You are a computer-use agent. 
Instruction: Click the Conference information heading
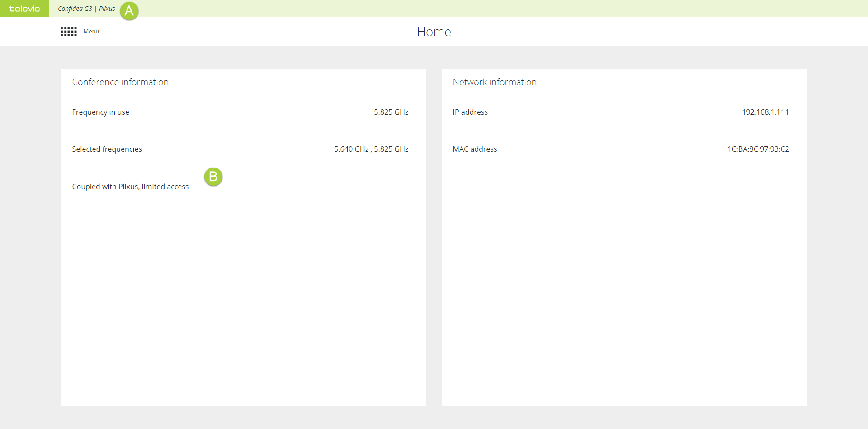(120, 82)
